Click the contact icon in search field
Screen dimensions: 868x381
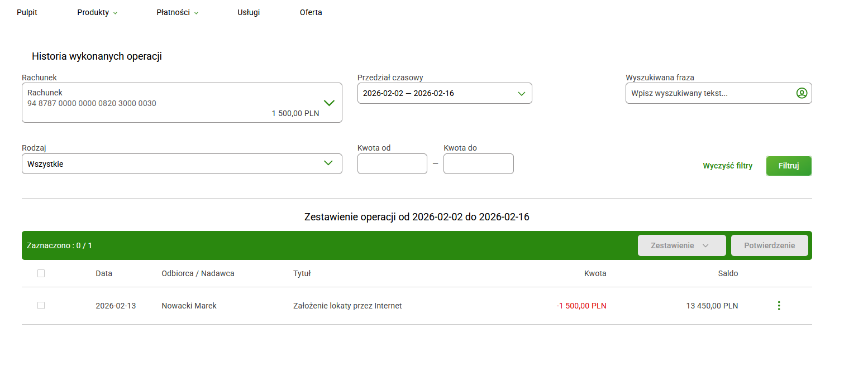pos(802,93)
